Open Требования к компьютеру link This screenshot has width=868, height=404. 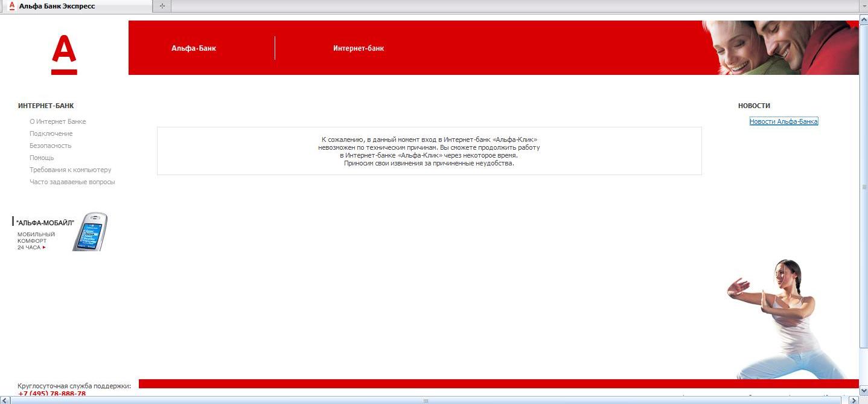tap(71, 170)
